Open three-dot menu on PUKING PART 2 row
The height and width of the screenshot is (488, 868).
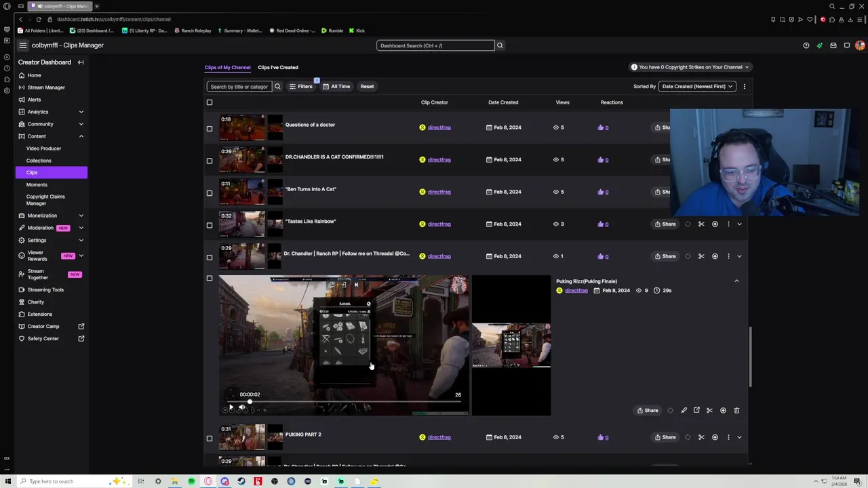(728, 437)
